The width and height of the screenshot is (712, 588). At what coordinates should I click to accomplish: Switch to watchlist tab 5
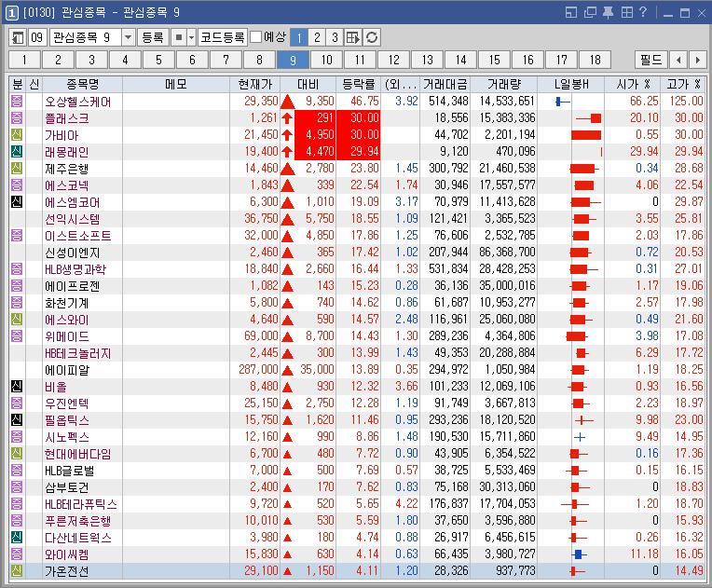pos(158,60)
